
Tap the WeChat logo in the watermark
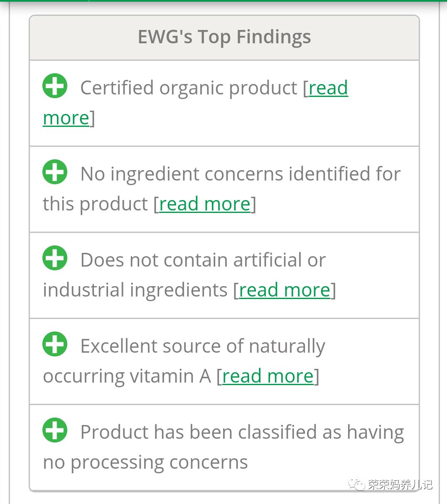click(x=356, y=484)
